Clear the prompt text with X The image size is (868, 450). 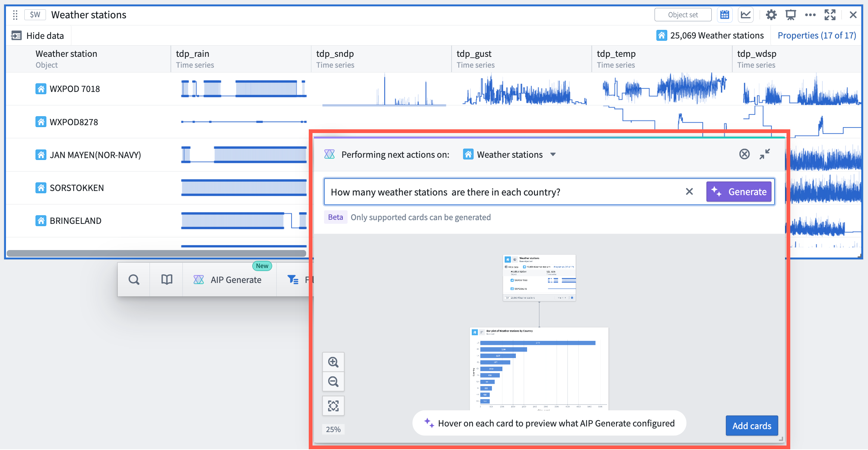coord(689,192)
